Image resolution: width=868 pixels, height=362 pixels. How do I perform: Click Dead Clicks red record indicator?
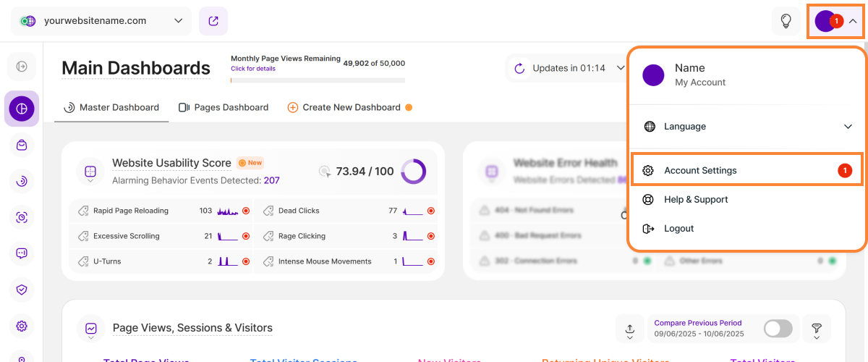click(x=431, y=211)
